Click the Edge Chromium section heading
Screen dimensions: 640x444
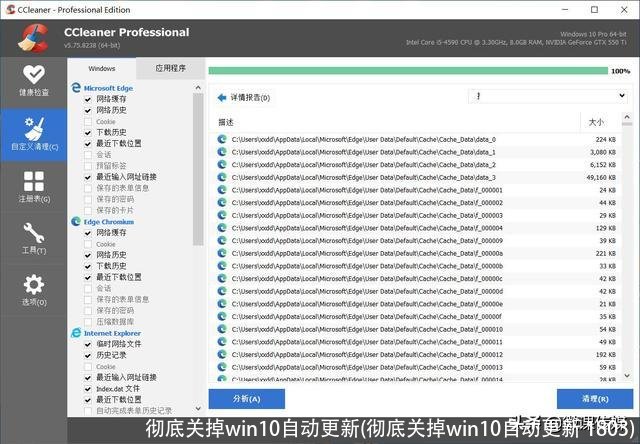point(109,222)
